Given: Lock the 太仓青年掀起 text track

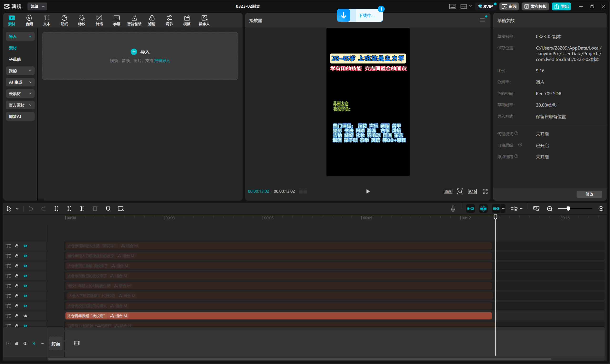Looking at the screenshot, I should click(17, 316).
